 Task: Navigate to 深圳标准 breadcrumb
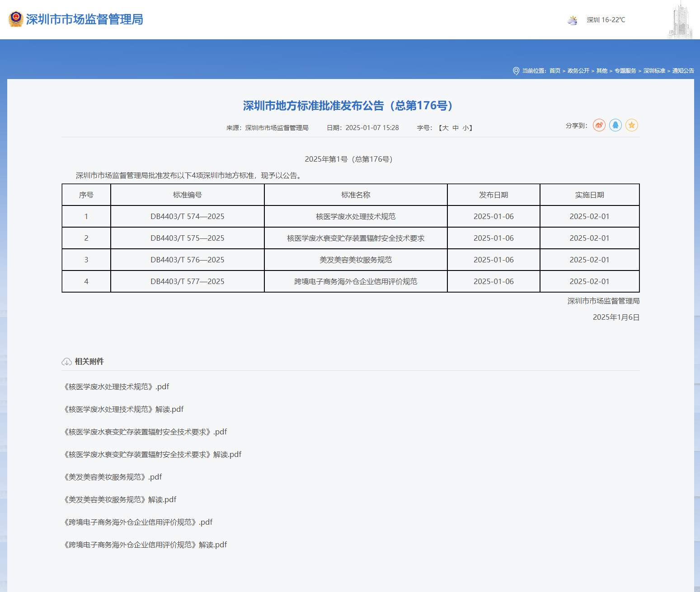(654, 71)
